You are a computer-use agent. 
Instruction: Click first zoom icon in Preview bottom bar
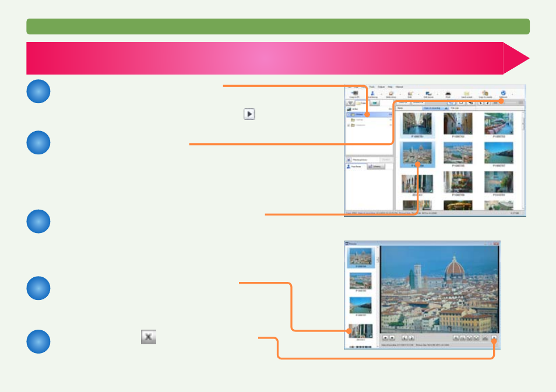(x=456, y=338)
